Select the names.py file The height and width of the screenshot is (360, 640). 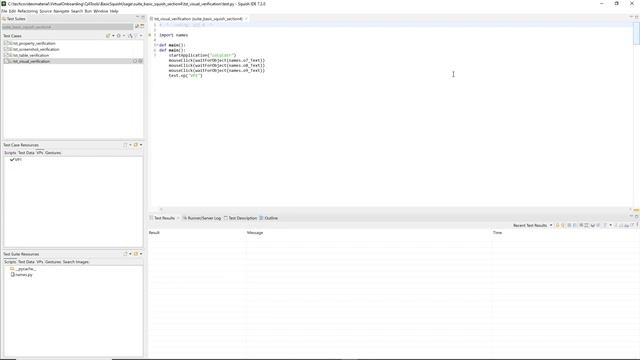tap(21, 275)
